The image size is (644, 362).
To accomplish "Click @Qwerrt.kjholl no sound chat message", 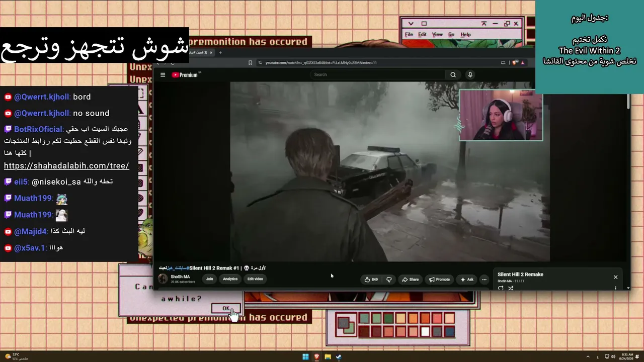I will pos(56,113).
